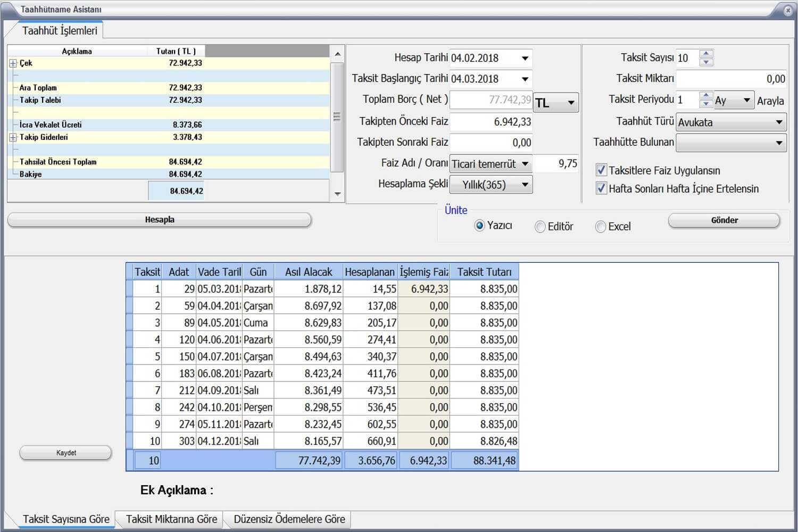The height and width of the screenshot is (532, 798).
Task: Increase Taksit Sayısı with up arrow
Action: (706, 54)
